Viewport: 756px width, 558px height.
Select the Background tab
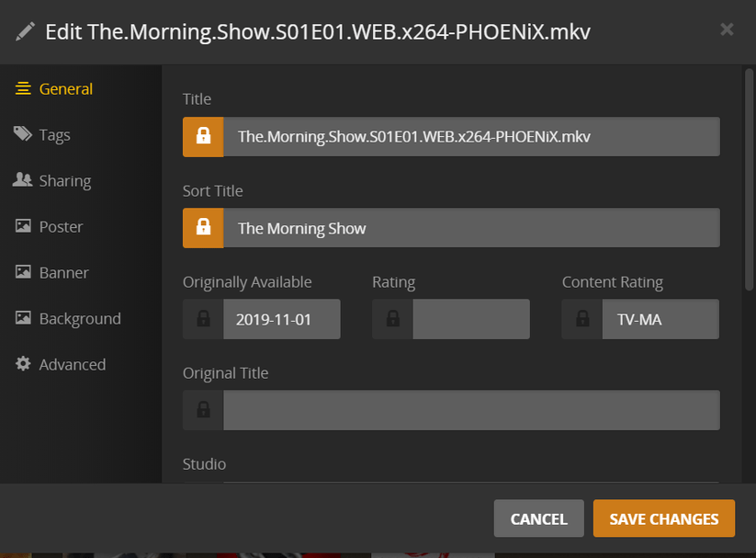pyautogui.click(x=67, y=319)
